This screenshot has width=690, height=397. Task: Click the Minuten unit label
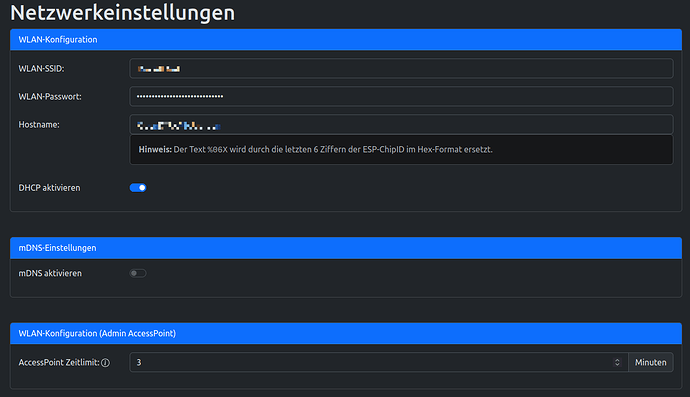[650, 362]
